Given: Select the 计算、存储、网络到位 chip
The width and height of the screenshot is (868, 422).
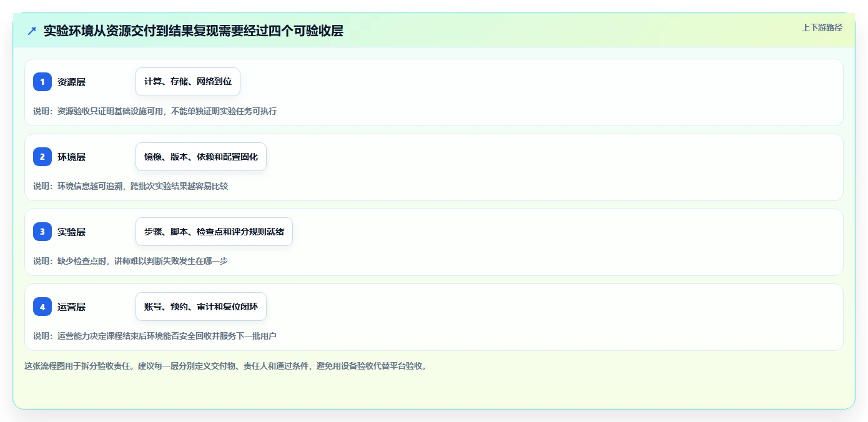Looking at the screenshot, I should 188,82.
